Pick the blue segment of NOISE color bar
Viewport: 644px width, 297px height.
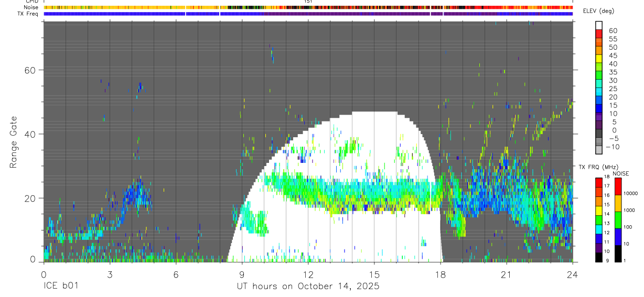click(x=618, y=236)
